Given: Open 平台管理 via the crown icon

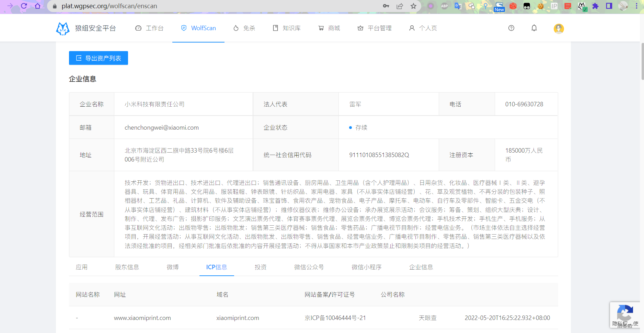Looking at the screenshot, I should tap(360, 28).
